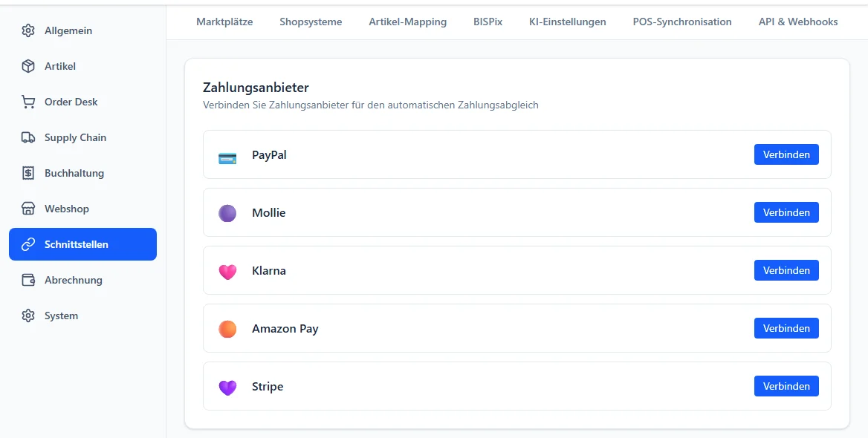Screen dimensions: 868x438
Task: Click Verbinden for Mollie
Action: pyautogui.click(x=786, y=212)
